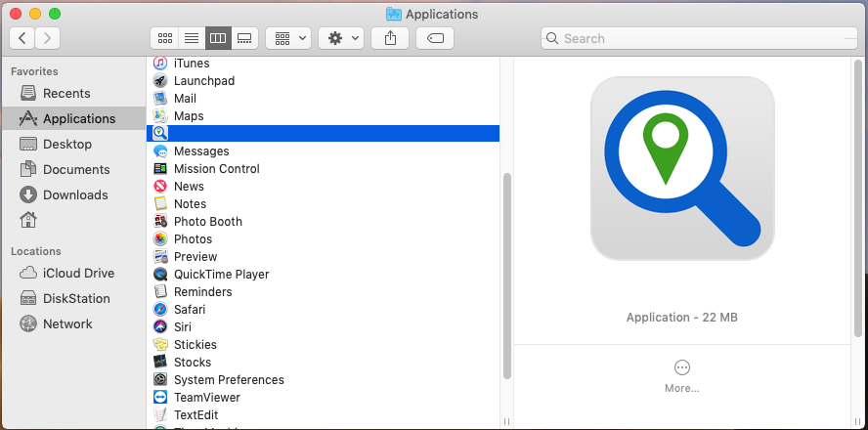Open the Home folder house icon
The height and width of the screenshot is (430, 868).
click(28, 220)
